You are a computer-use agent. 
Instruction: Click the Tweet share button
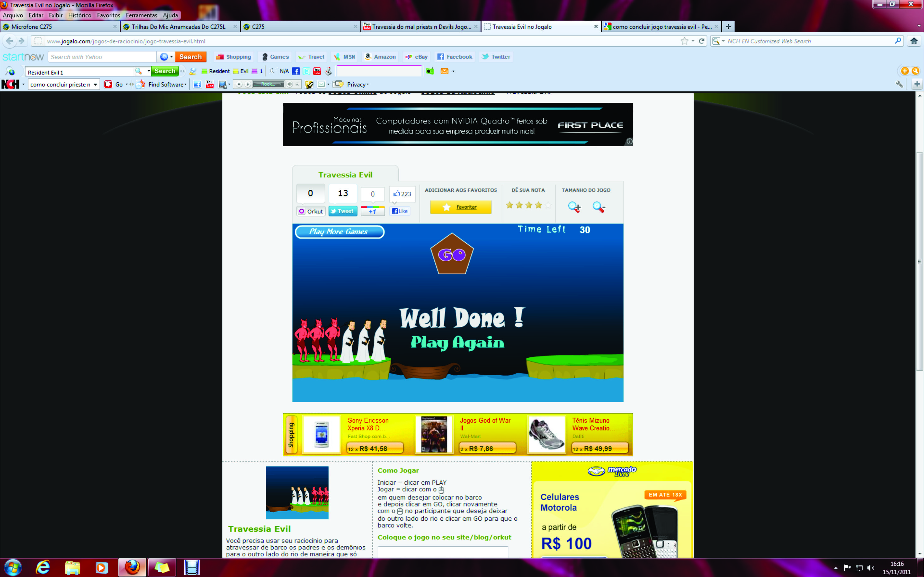pos(343,211)
